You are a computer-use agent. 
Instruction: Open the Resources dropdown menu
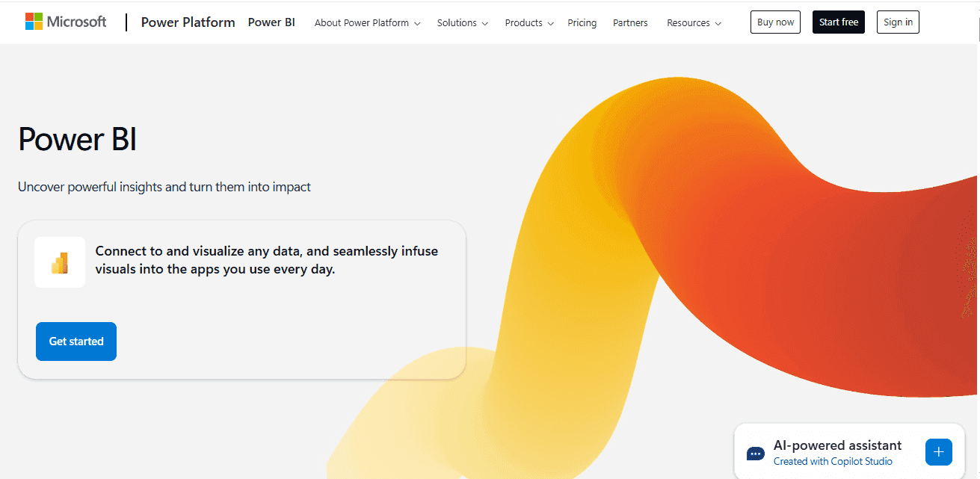click(x=694, y=22)
